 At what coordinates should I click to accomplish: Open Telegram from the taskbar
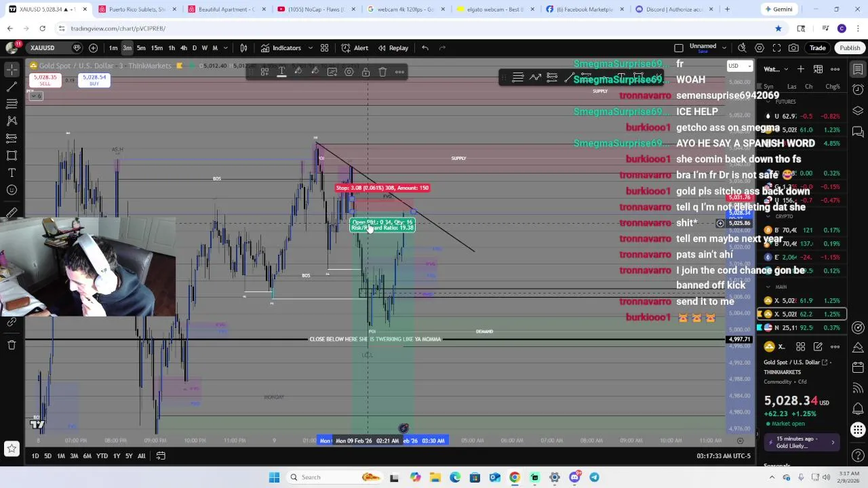click(594, 477)
